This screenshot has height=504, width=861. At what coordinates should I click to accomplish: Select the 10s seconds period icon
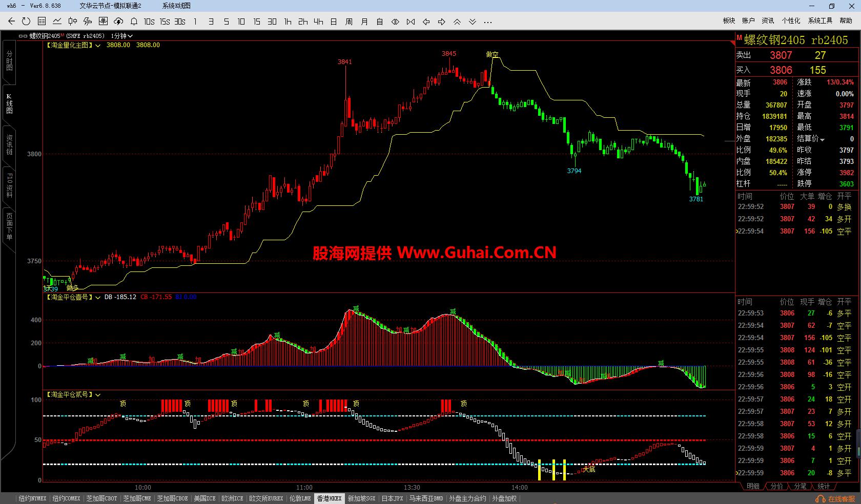tap(149, 22)
